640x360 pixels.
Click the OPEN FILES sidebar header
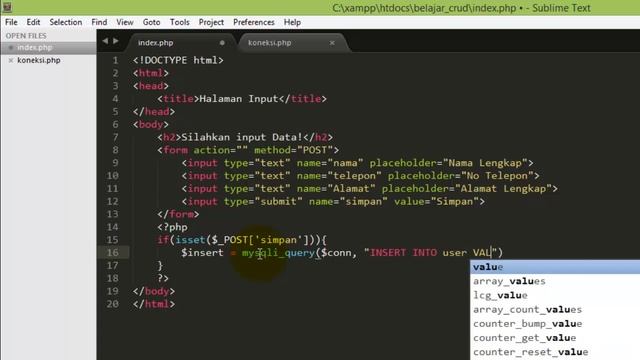click(26, 36)
